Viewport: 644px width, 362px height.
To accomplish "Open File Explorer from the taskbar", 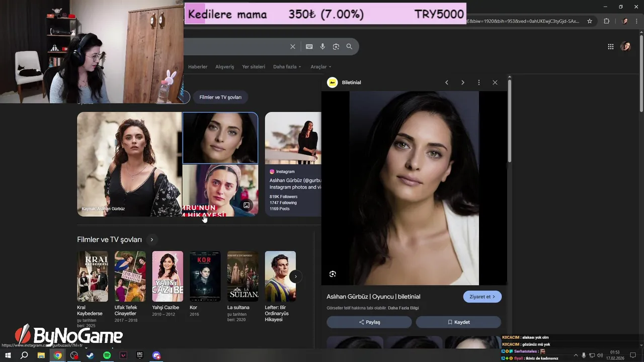I will 41,355.
